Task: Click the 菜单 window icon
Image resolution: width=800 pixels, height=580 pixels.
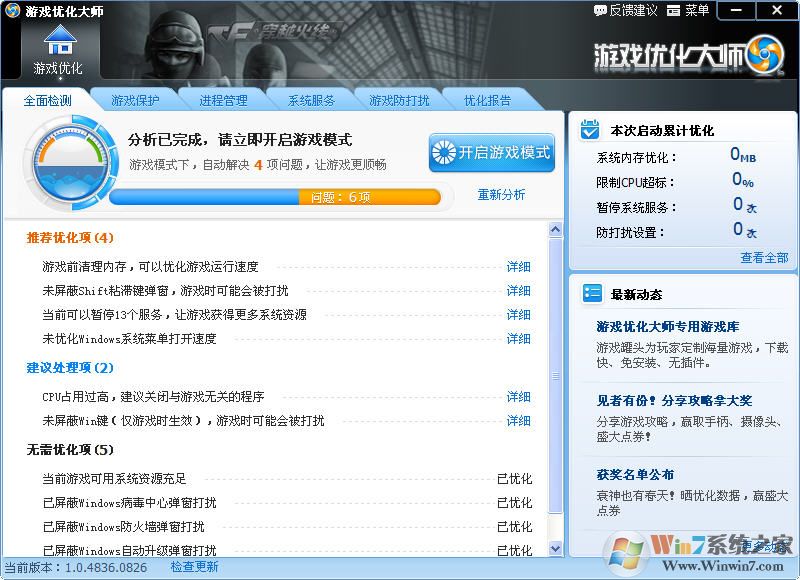Action: pyautogui.click(x=676, y=10)
